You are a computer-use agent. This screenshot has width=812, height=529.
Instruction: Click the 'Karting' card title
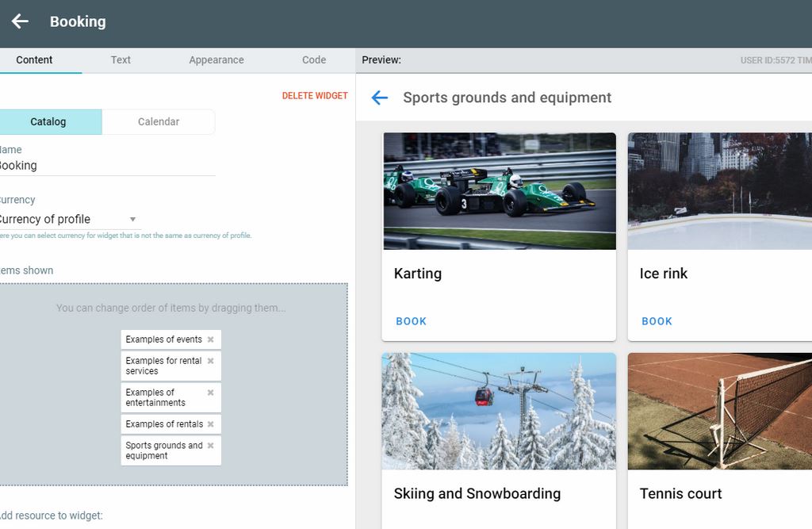(418, 274)
